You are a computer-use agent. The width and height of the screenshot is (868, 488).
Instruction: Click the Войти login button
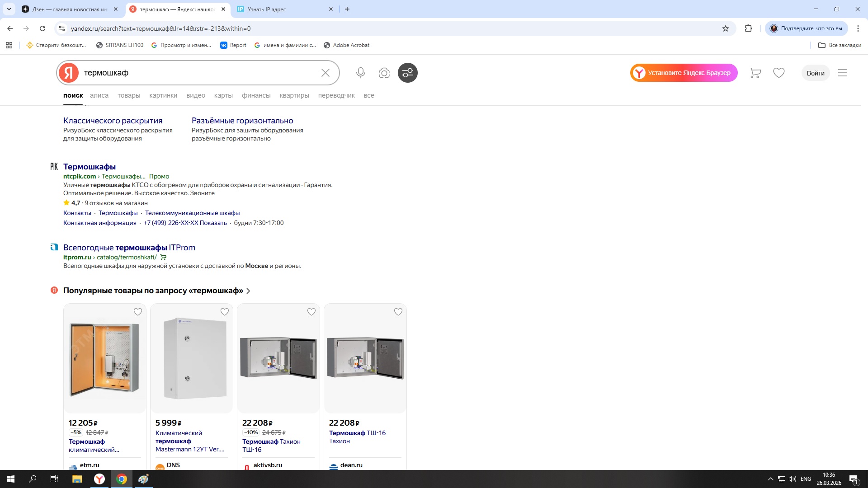(815, 73)
